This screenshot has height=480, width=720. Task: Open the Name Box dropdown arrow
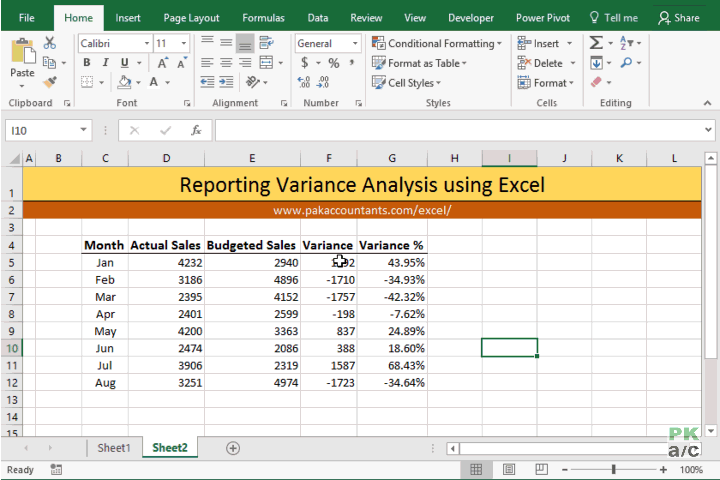[83, 130]
